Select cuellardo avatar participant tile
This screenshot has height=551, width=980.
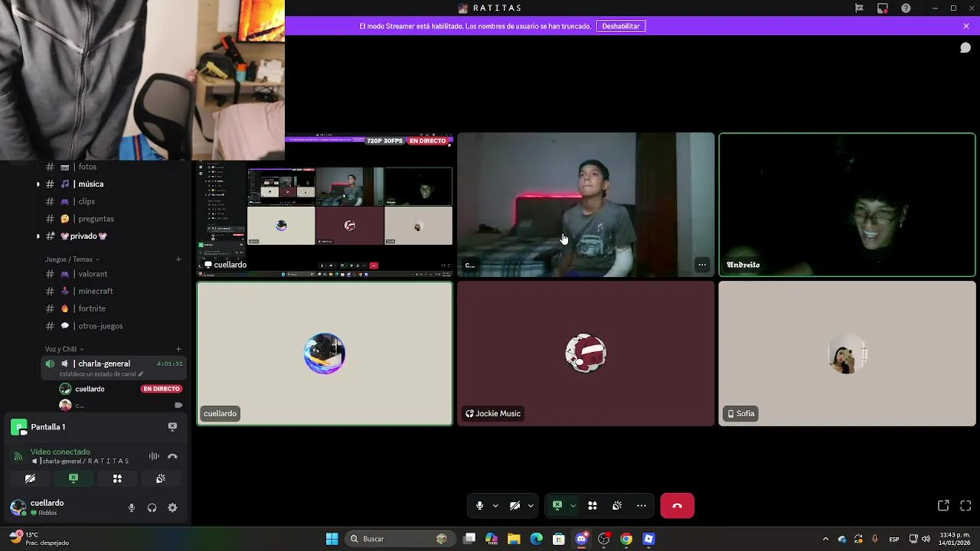pos(325,354)
